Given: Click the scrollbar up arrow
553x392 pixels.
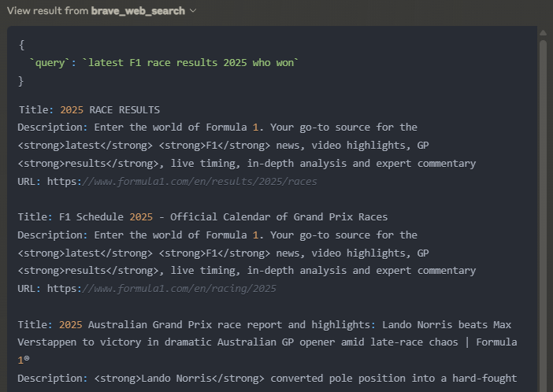Looking at the screenshot, I should point(543,33).
